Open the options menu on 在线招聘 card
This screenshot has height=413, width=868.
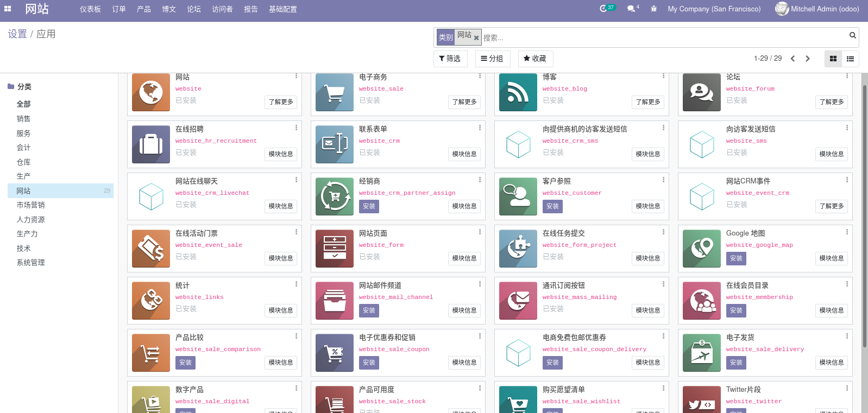point(296,128)
